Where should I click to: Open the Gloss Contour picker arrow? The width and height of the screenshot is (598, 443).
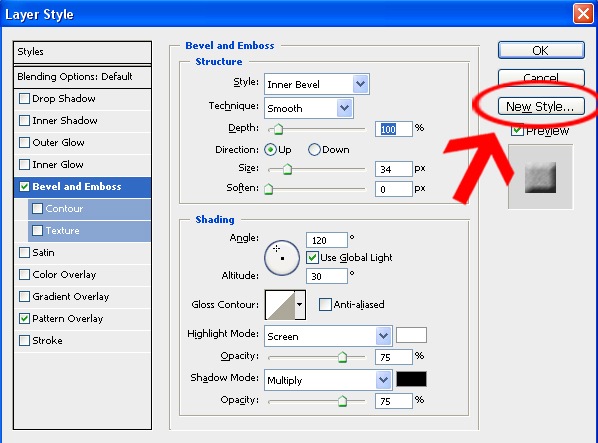(300, 305)
